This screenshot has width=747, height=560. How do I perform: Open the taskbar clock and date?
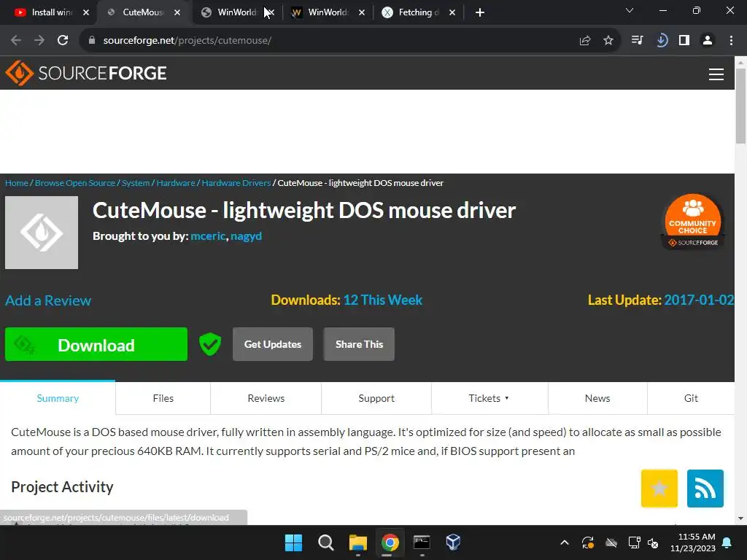(693, 542)
